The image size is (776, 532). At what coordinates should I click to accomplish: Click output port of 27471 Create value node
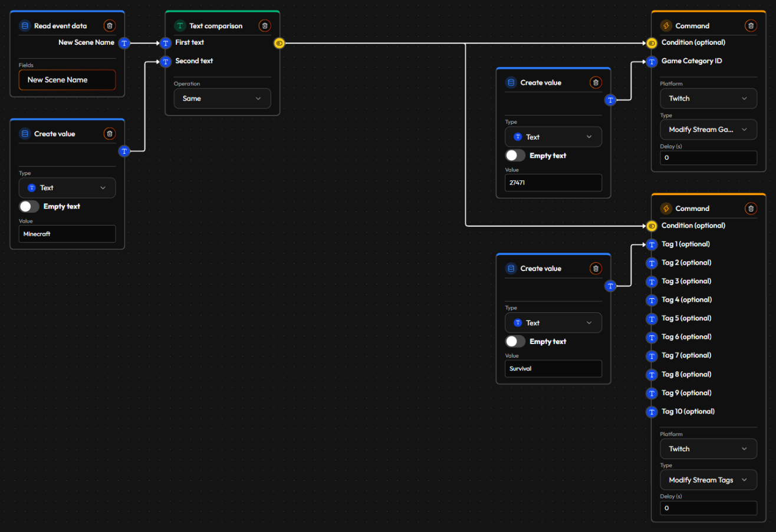[610, 100]
